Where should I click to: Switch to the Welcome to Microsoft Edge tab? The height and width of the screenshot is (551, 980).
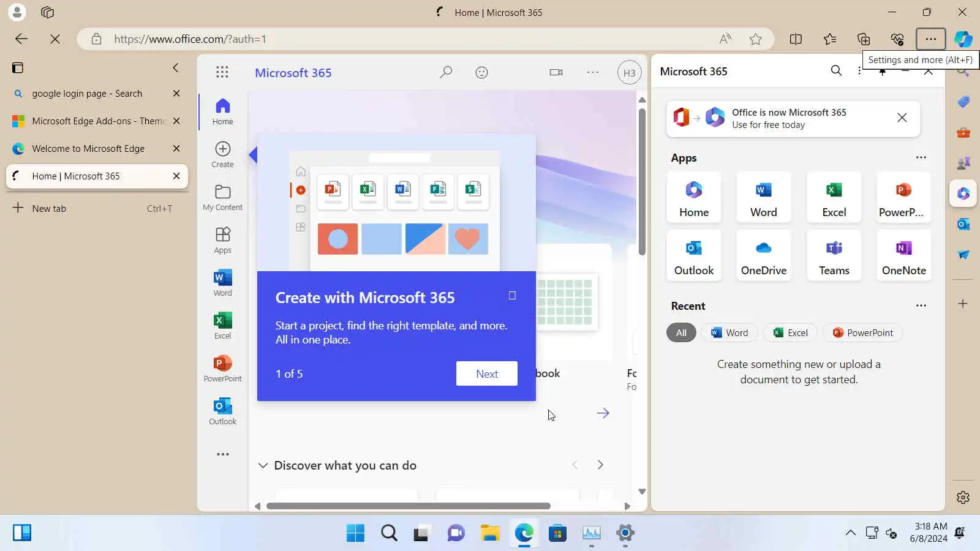(88, 149)
